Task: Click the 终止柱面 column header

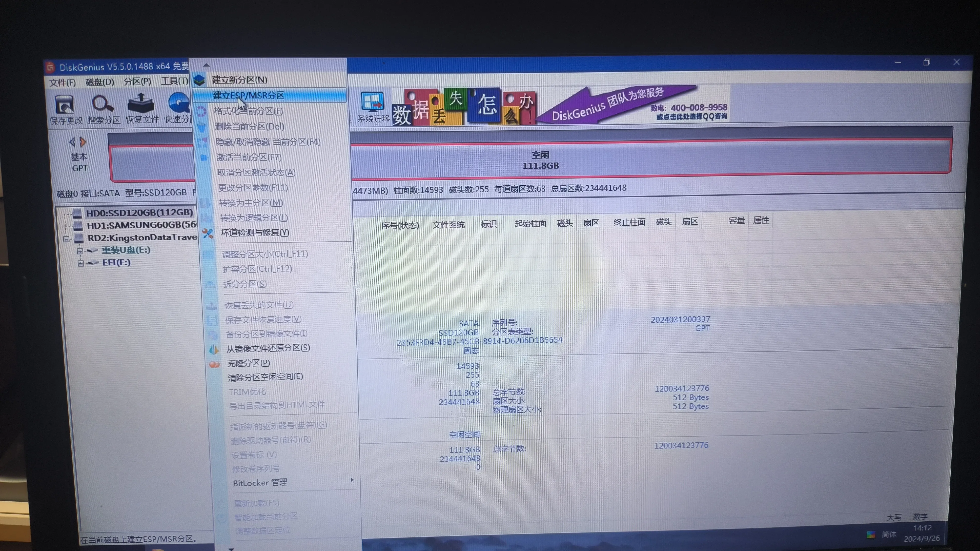Action: pyautogui.click(x=629, y=222)
